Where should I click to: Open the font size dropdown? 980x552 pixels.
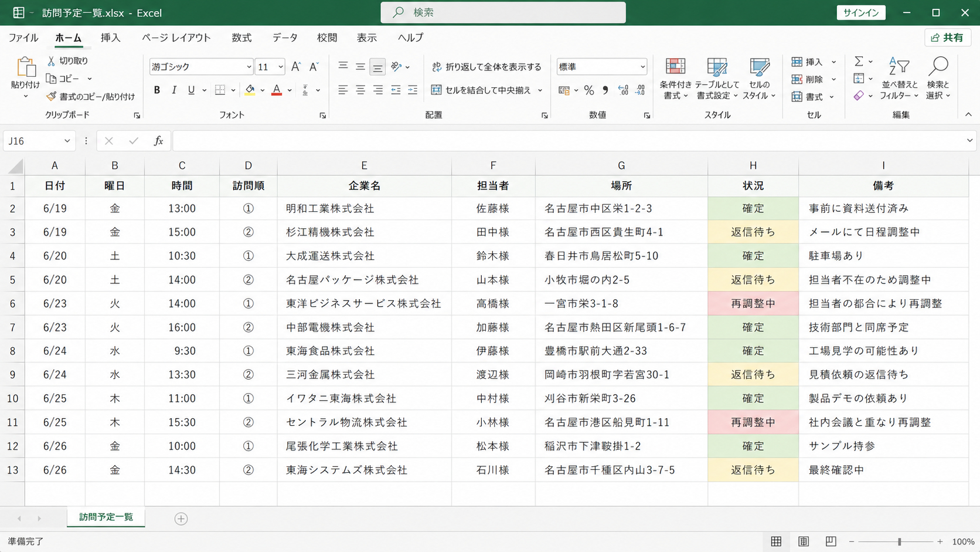coord(281,67)
